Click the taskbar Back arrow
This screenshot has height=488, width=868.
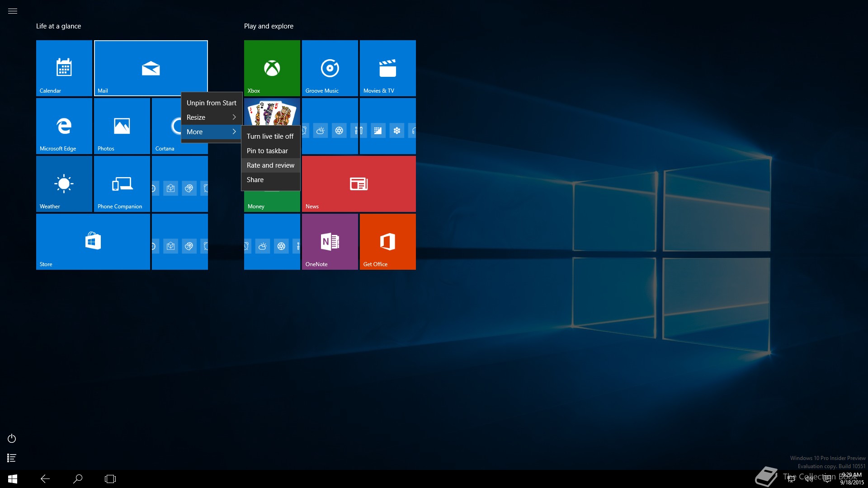(45, 479)
